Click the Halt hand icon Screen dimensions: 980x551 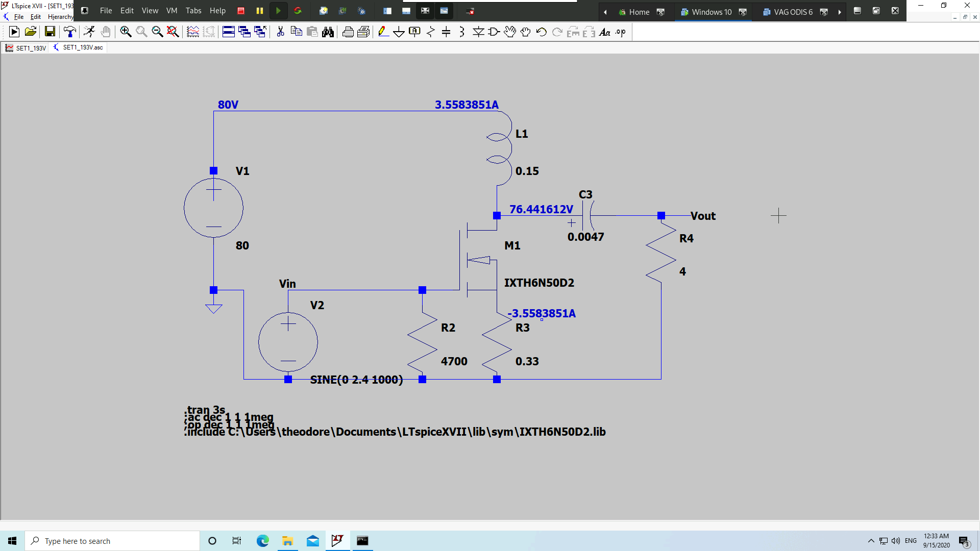tap(105, 32)
